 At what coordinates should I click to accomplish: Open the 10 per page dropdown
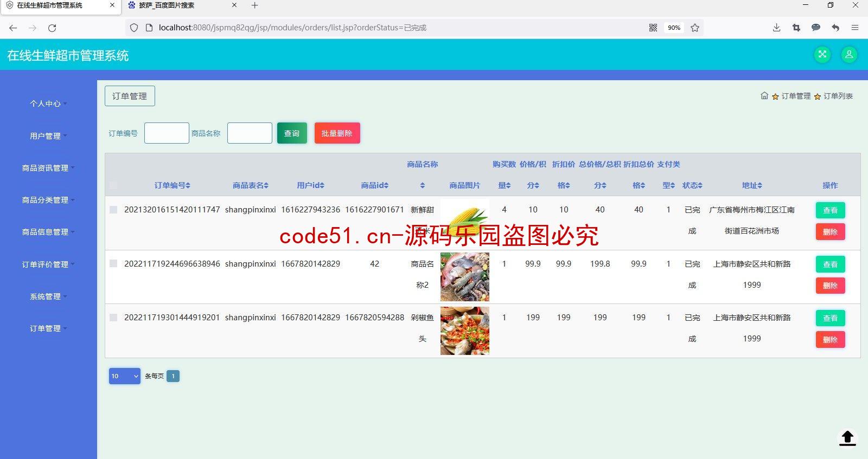tap(125, 376)
